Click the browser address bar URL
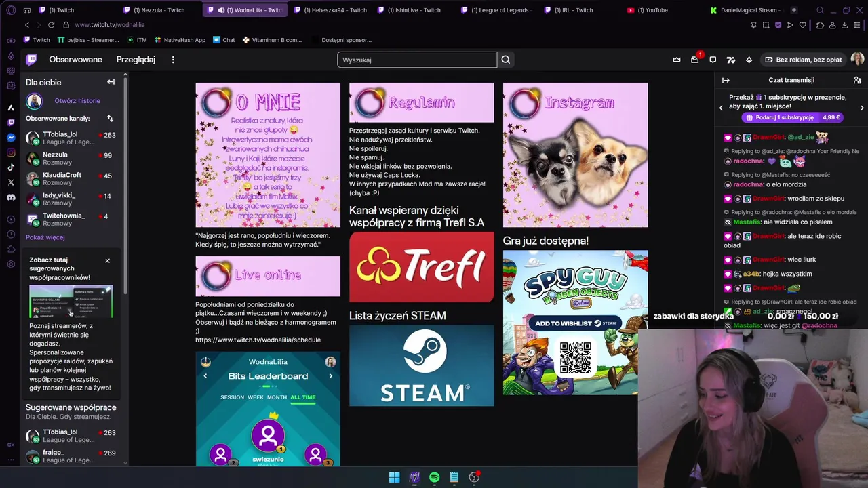868x488 pixels. tap(110, 25)
